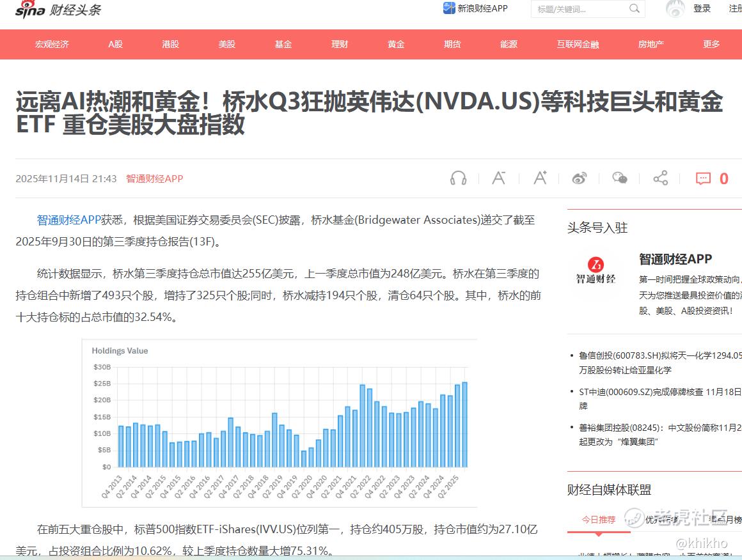The image size is (742, 560).
Task: Open the Sina 财经头条 logo
Action: point(58,10)
